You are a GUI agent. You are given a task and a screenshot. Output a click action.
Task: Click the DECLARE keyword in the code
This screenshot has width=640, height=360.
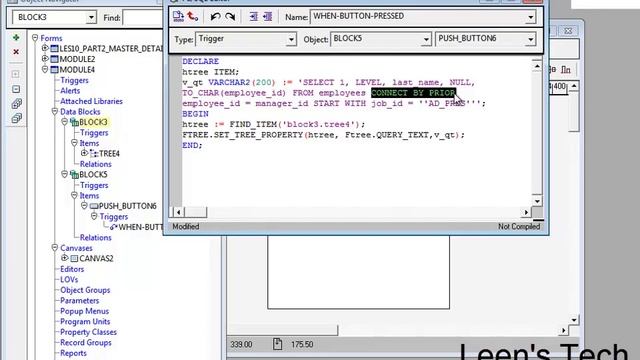click(x=200, y=61)
